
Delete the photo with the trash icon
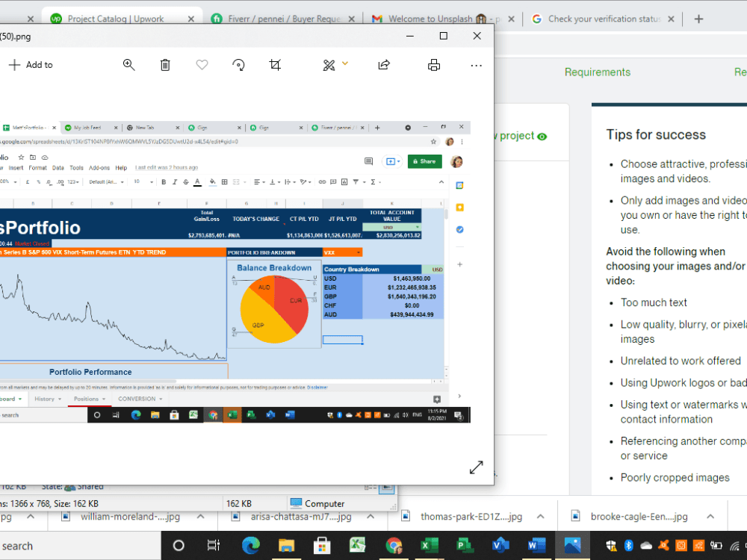(165, 65)
